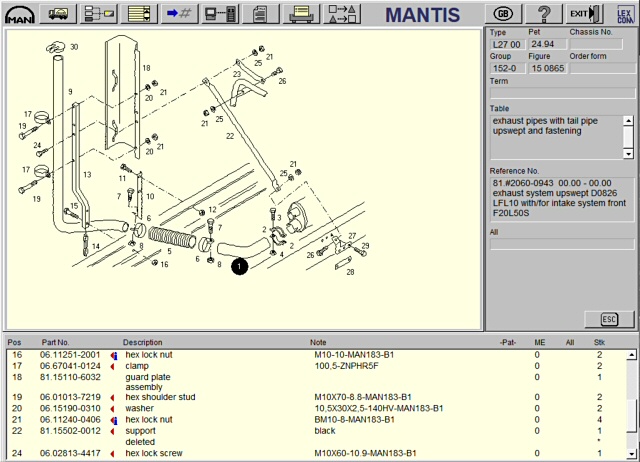Image resolution: width=640 pixels, height=462 pixels.
Task: Click the Description column header
Action: click(x=142, y=342)
